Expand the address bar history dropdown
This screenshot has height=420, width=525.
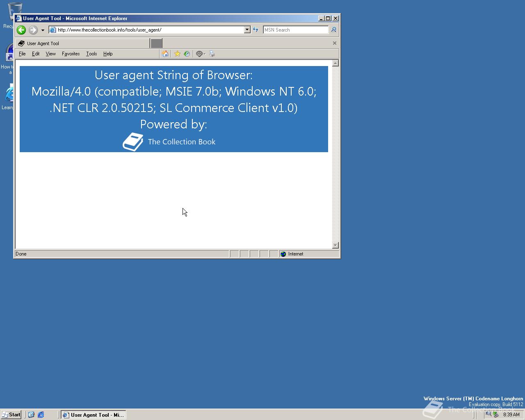(x=247, y=30)
